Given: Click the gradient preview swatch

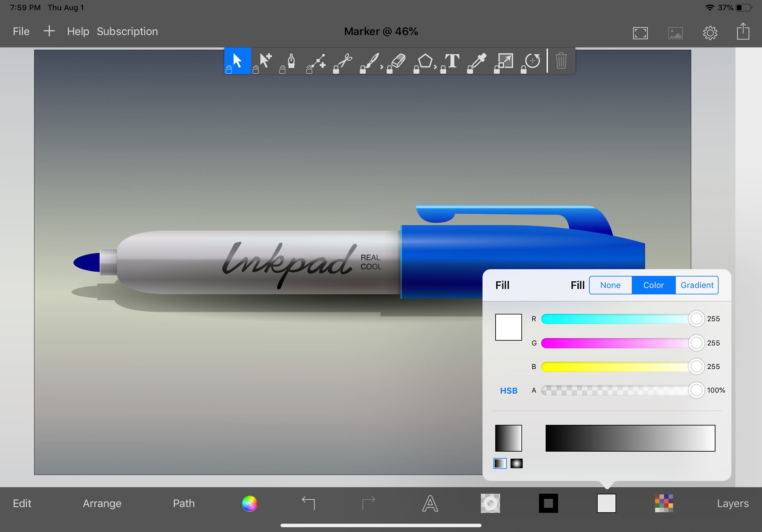Looking at the screenshot, I should pyautogui.click(x=508, y=438).
